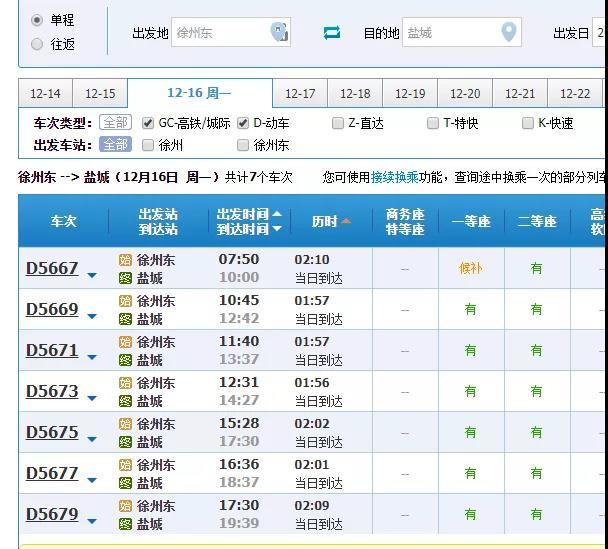Screen dimensions: 608x549
Task: Switch to the 12-18 date tab
Action: click(x=355, y=93)
